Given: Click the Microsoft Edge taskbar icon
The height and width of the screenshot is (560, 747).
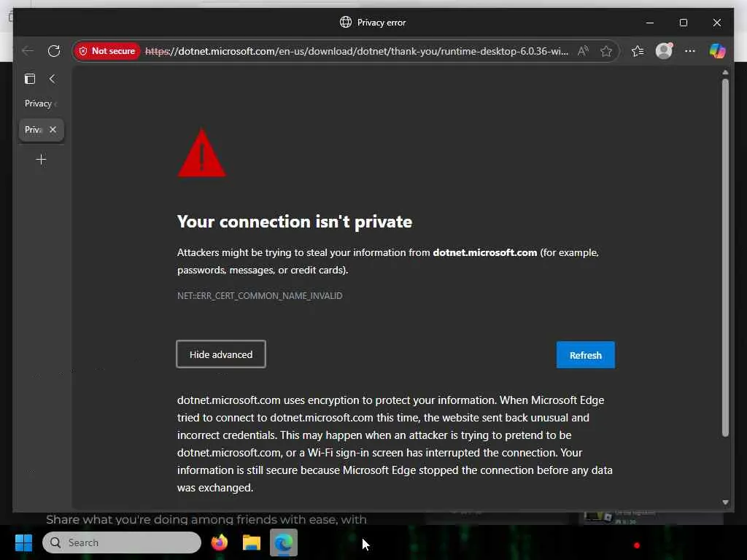Looking at the screenshot, I should [x=284, y=542].
